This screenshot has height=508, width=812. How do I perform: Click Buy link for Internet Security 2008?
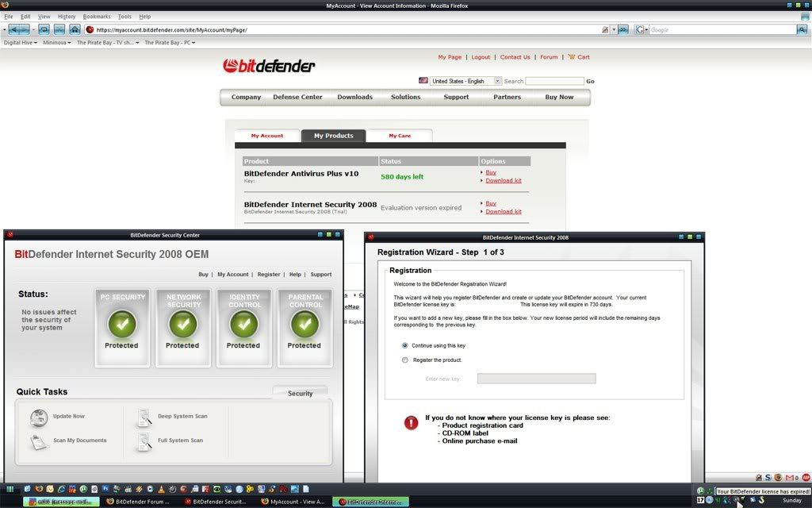click(x=491, y=203)
